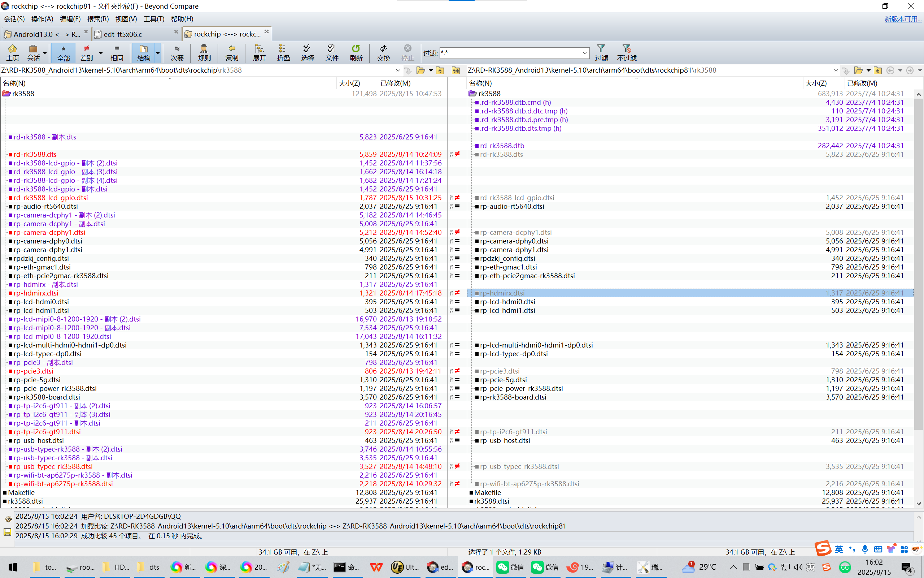Click the right pane forward navigation icon
Image resolution: width=924 pixels, height=578 pixels.
910,70
